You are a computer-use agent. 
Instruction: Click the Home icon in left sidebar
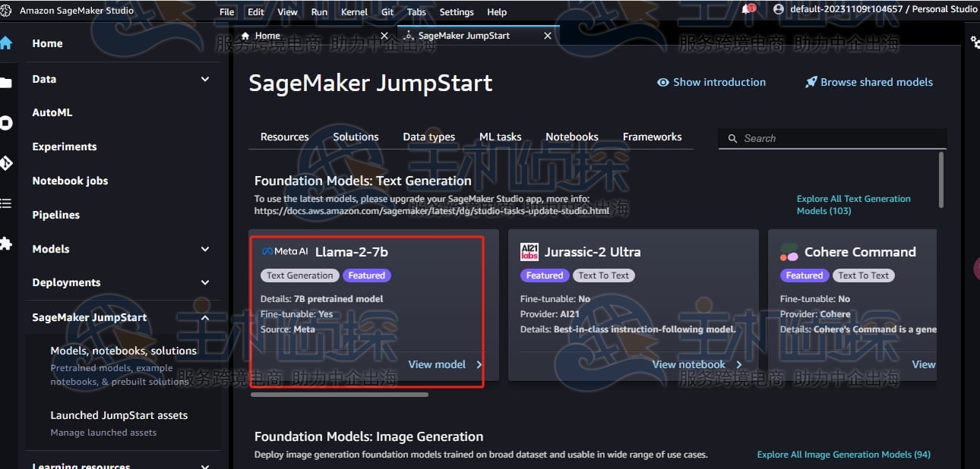[x=5, y=43]
